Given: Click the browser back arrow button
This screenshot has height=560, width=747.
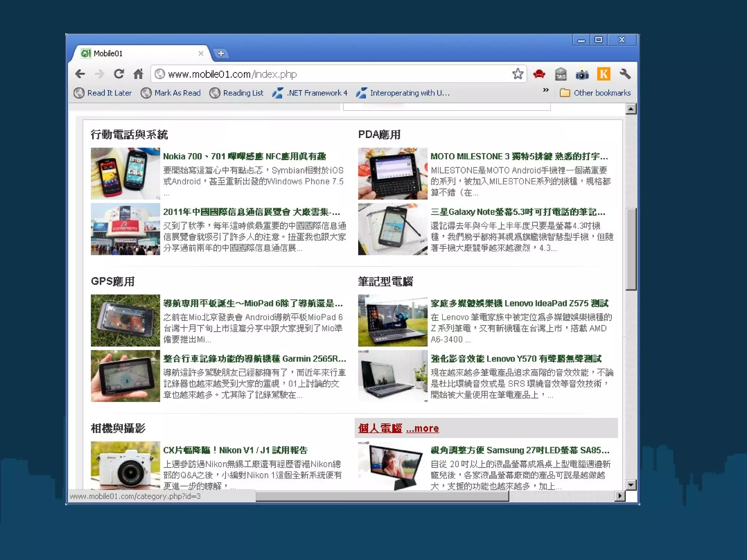Looking at the screenshot, I should click(x=80, y=74).
